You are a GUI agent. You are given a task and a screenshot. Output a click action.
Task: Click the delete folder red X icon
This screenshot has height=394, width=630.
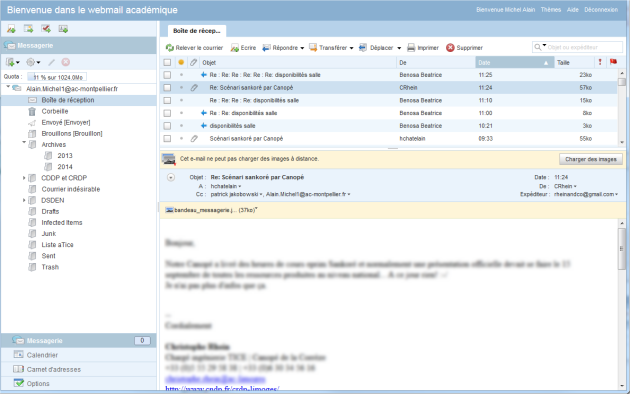[x=65, y=62]
